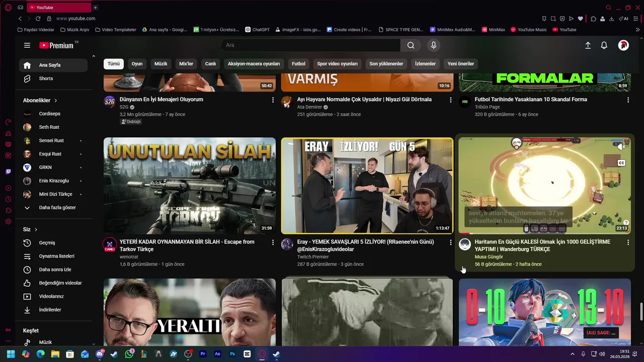The height and width of the screenshot is (362, 644).
Task: Select the Spor video oyunları chip
Action: coord(337,64)
